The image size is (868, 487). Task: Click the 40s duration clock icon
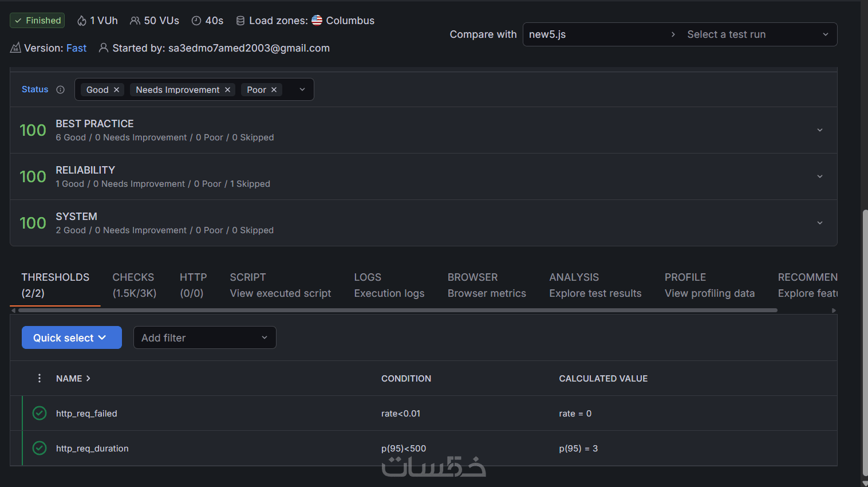[x=196, y=21]
